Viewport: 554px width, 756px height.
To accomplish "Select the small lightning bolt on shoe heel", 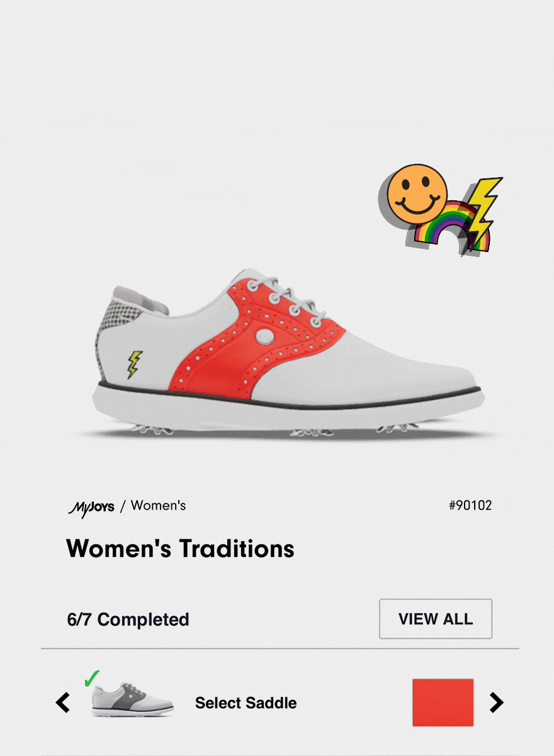I will 134,365.
